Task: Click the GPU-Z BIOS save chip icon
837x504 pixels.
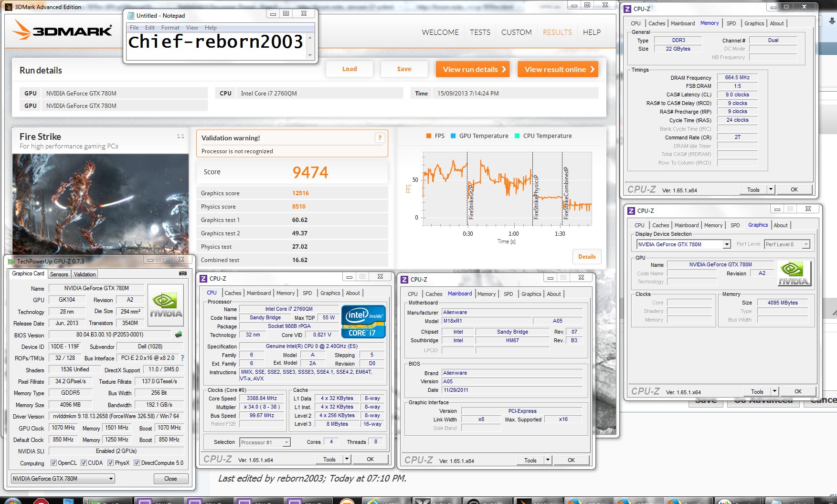Action: coord(179,335)
